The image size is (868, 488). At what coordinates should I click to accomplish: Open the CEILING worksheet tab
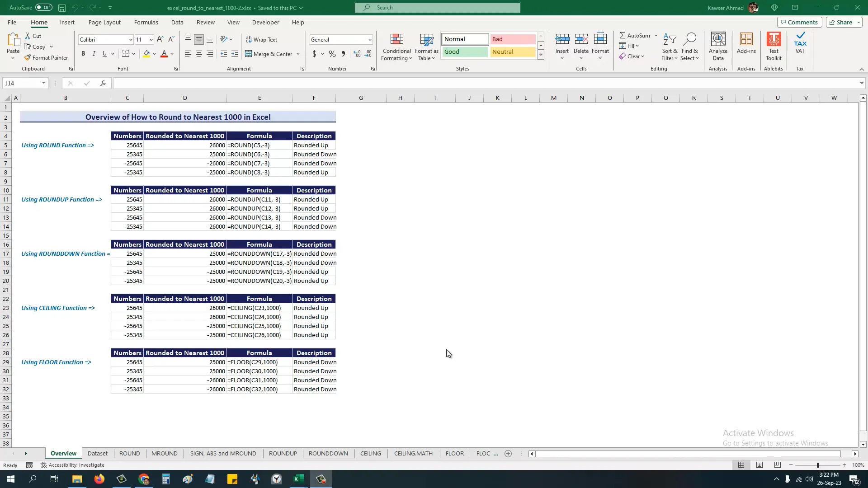[x=370, y=453]
